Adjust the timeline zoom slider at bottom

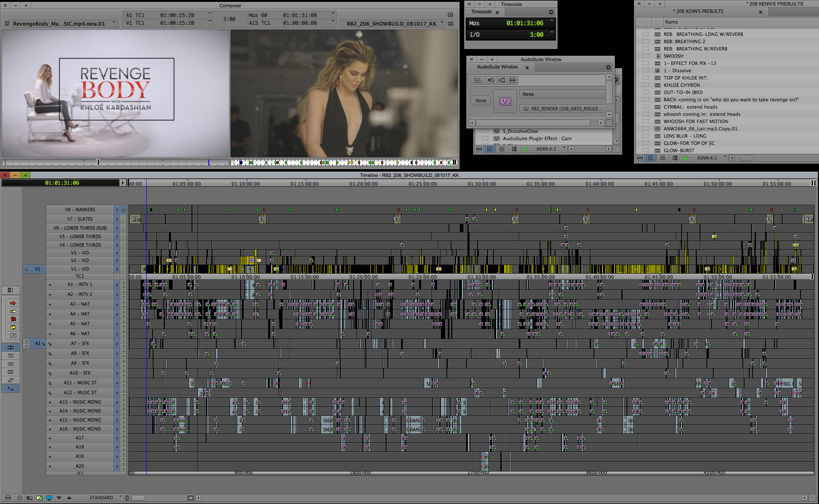point(138,498)
